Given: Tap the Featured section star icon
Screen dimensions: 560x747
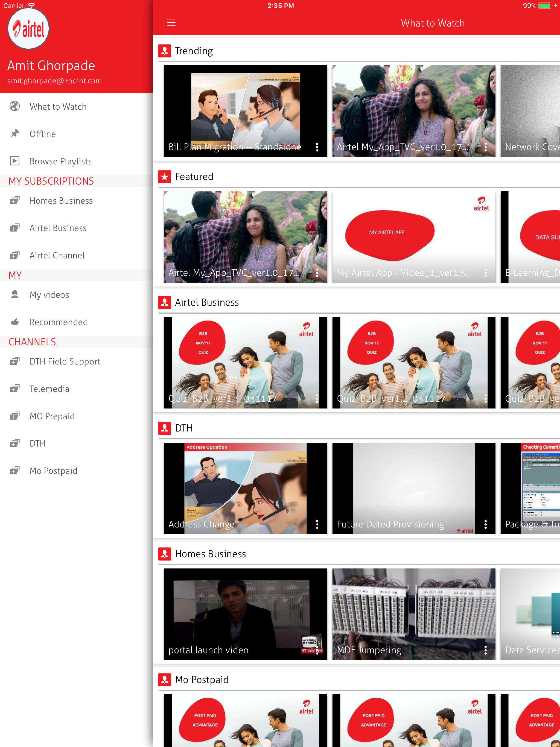Looking at the screenshot, I should (x=165, y=177).
